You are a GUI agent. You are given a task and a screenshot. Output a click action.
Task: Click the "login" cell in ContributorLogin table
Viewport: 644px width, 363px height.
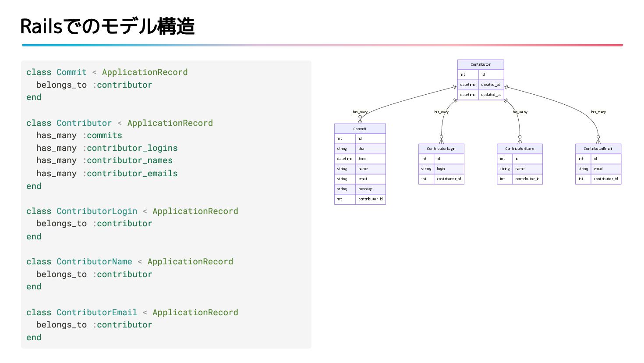(x=449, y=169)
